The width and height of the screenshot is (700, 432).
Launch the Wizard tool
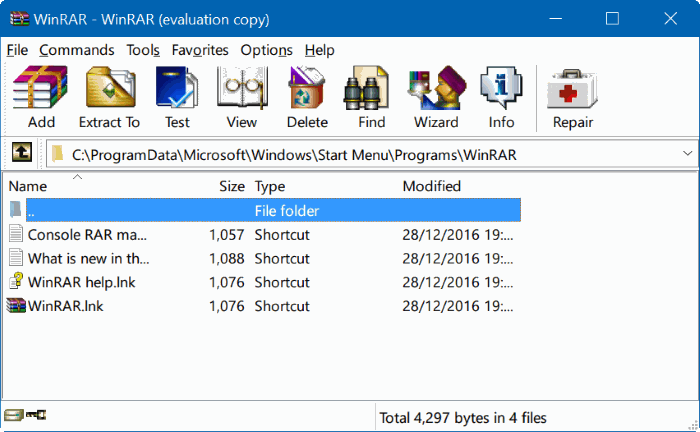(x=437, y=88)
